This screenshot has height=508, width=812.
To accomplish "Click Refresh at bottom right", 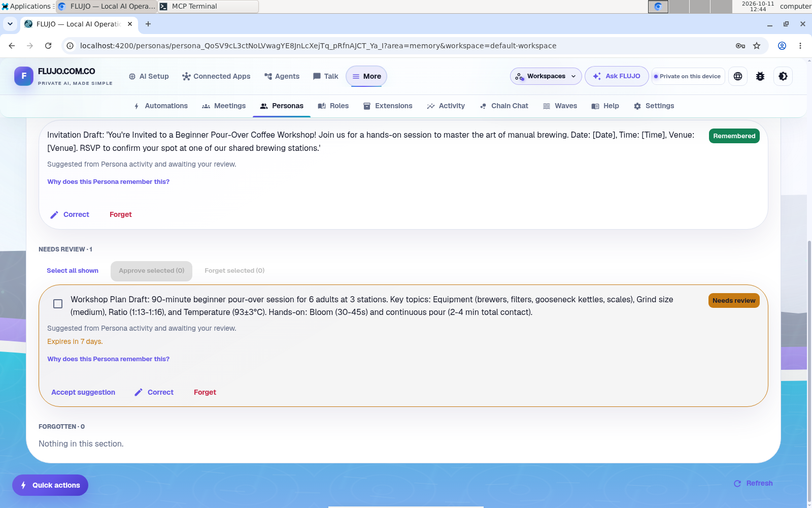I will click(754, 483).
